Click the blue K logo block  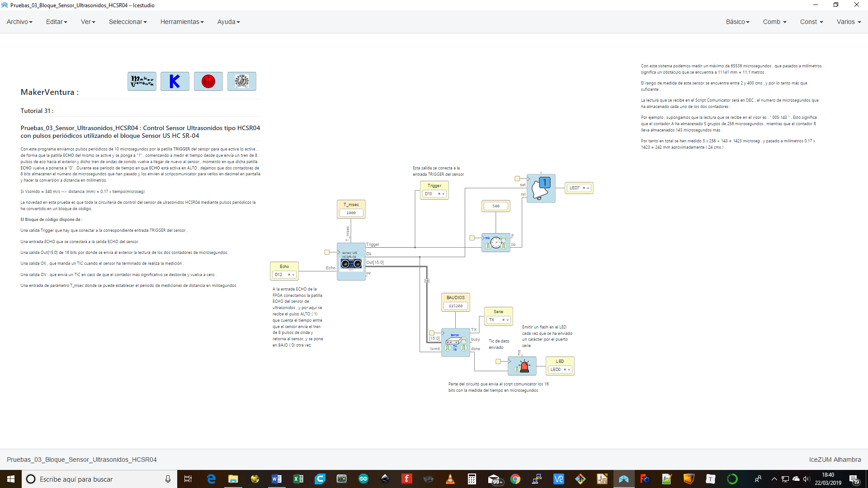click(175, 81)
